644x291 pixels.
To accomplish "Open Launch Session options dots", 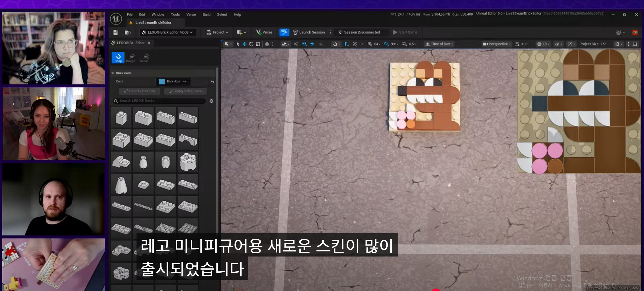I will point(330,32).
